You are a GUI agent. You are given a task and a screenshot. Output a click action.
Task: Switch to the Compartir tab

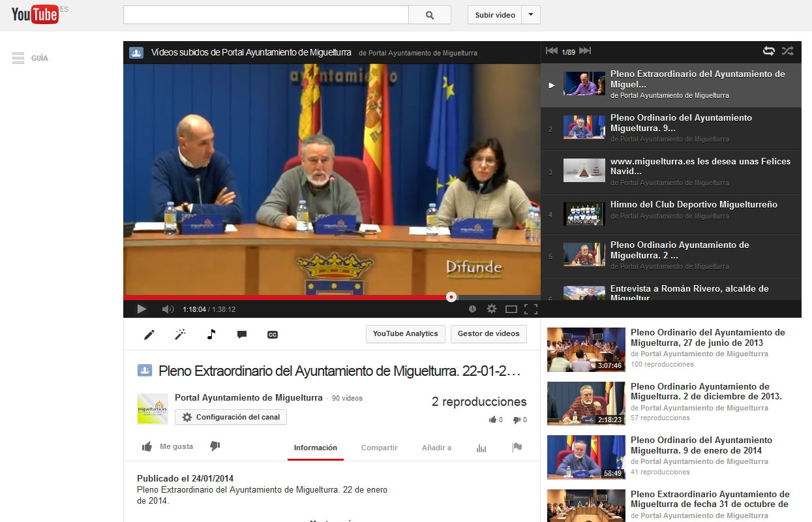tap(380, 448)
